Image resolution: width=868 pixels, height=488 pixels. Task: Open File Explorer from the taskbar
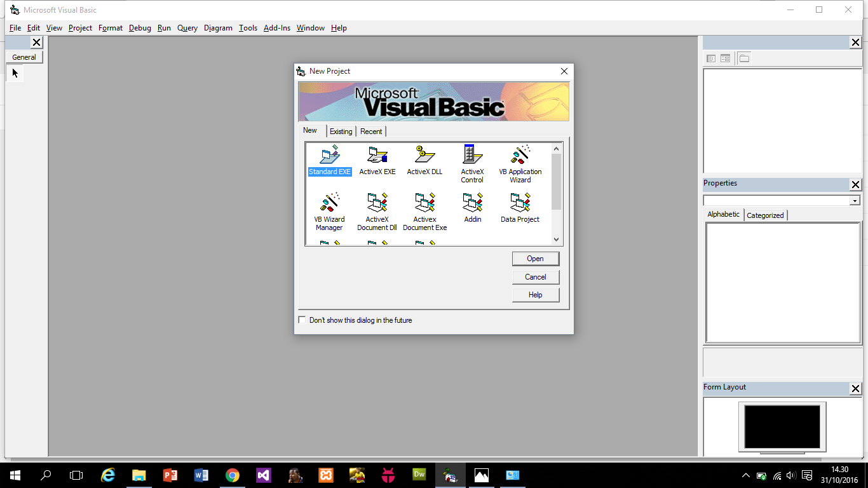(139, 475)
